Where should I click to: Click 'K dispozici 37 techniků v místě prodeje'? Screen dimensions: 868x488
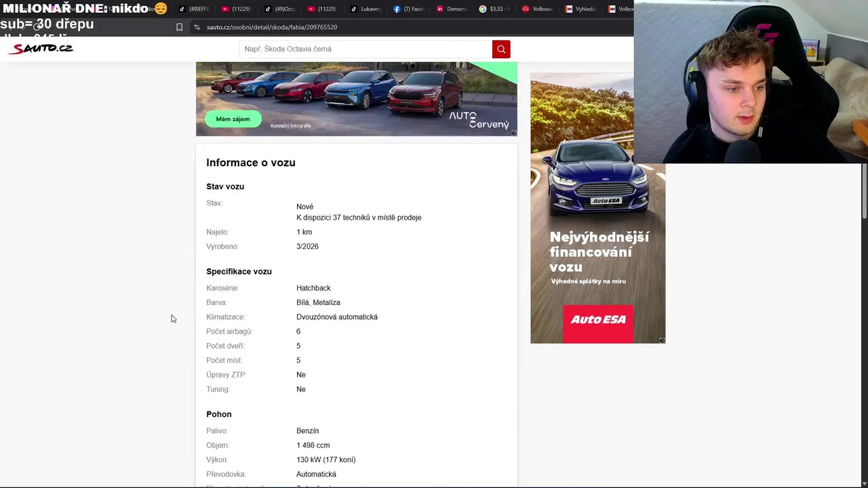coord(359,218)
